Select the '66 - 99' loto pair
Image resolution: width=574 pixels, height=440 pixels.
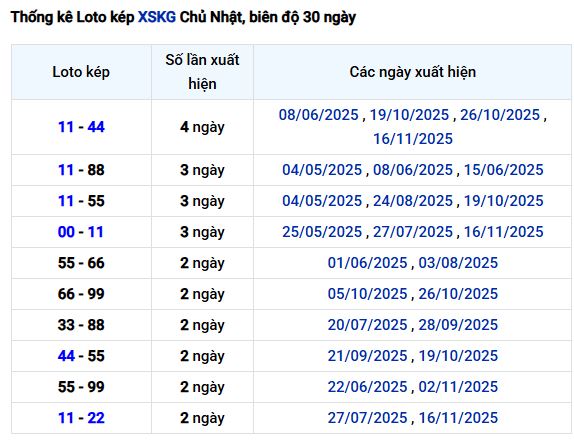81,294
